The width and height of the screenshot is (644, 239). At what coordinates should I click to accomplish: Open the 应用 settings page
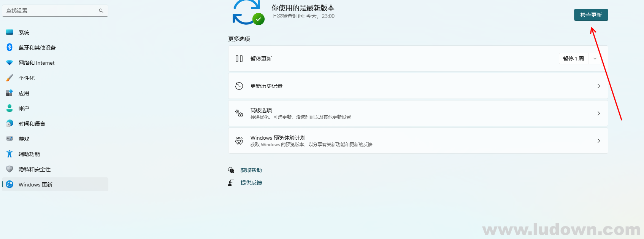(x=55, y=93)
